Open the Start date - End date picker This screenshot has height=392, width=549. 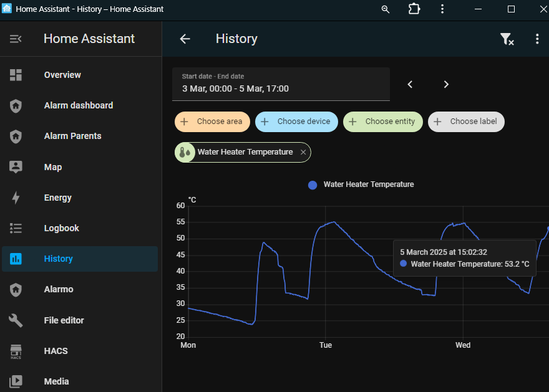pyautogui.click(x=281, y=84)
